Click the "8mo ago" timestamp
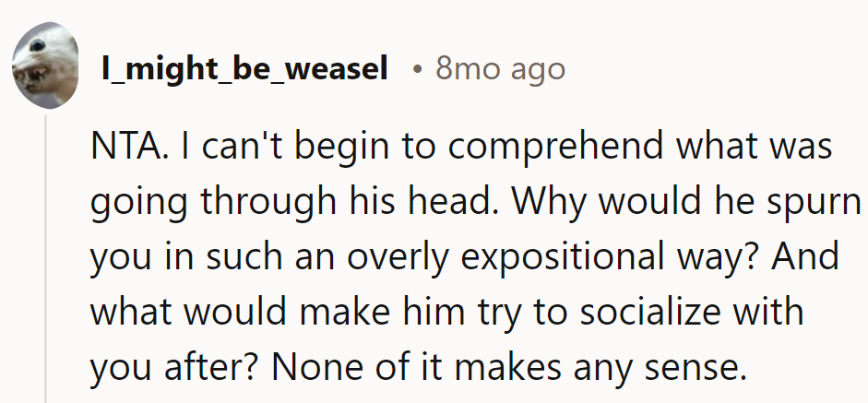 click(500, 68)
